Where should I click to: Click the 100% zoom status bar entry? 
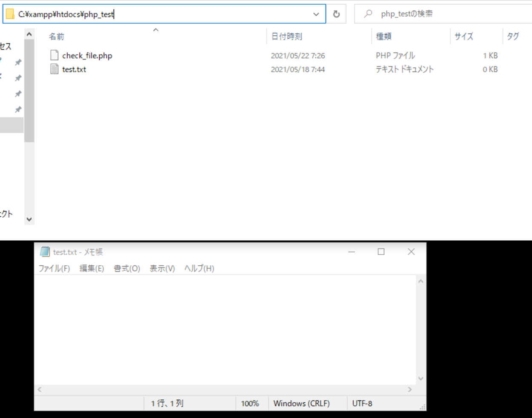pyautogui.click(x=250, y=403)
